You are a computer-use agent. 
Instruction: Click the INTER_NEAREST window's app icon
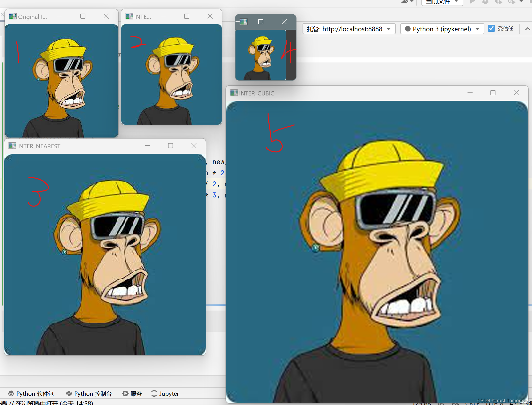pos(12,146)
